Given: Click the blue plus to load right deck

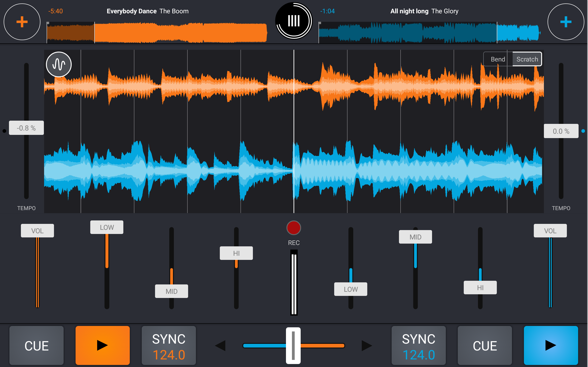Looking at the screenshot, I should [x=566, y=22].
